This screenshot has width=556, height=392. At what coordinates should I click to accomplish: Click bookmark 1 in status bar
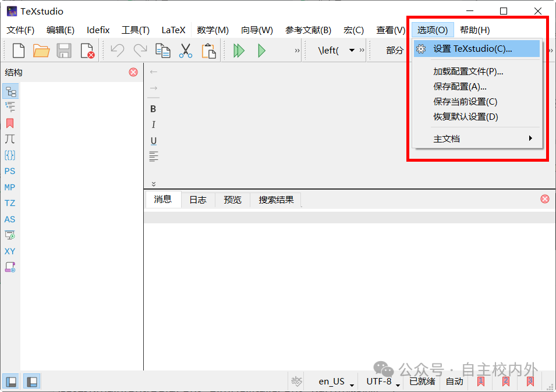point(481,382)
